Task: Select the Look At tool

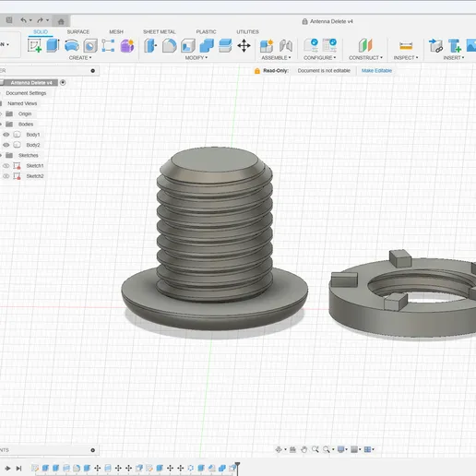Action: pos(292,449)
